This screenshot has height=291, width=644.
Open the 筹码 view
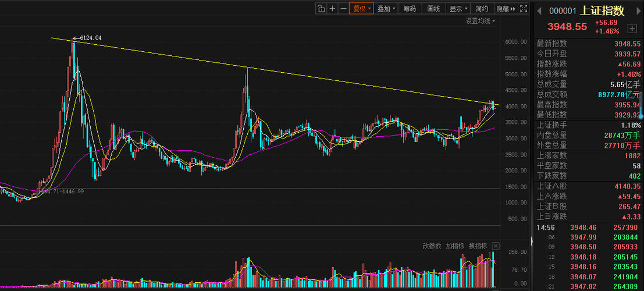410,8
